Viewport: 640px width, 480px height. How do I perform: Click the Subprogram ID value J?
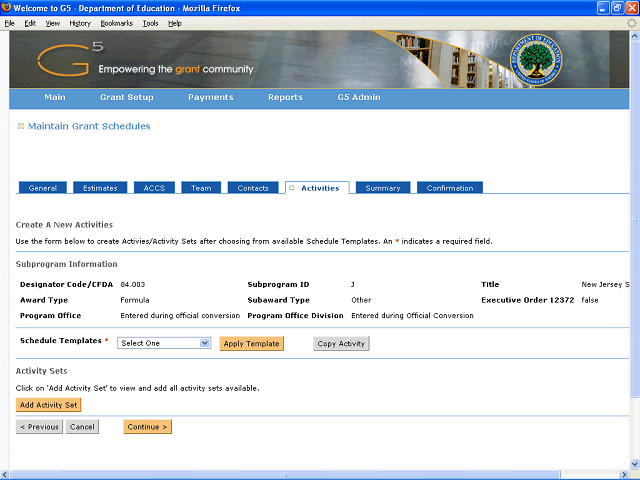353,284
